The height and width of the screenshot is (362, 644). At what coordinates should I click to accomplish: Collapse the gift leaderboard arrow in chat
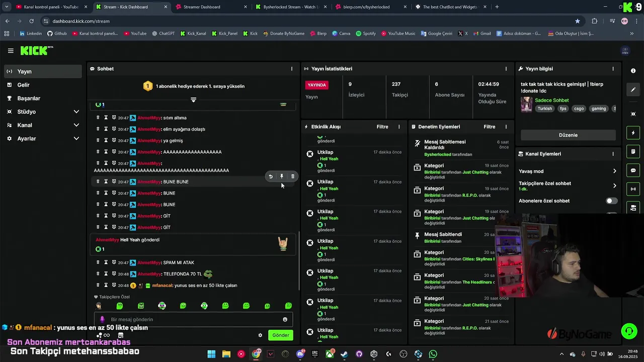pyautogui.click(x=193, y=100)
